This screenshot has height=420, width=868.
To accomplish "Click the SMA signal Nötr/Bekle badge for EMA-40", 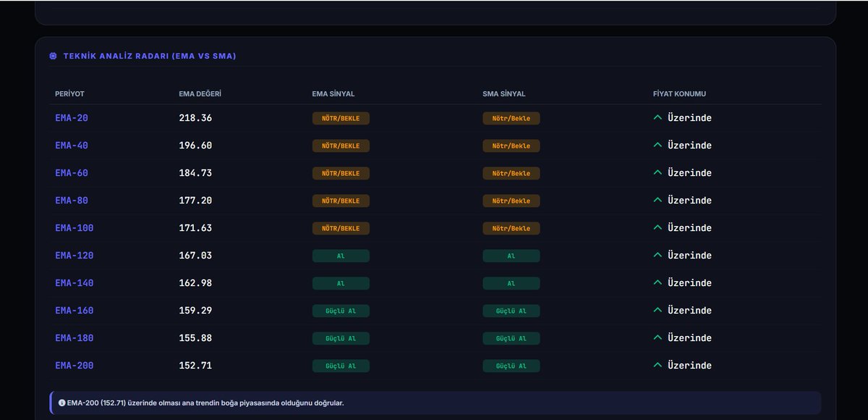I will 511,146.
